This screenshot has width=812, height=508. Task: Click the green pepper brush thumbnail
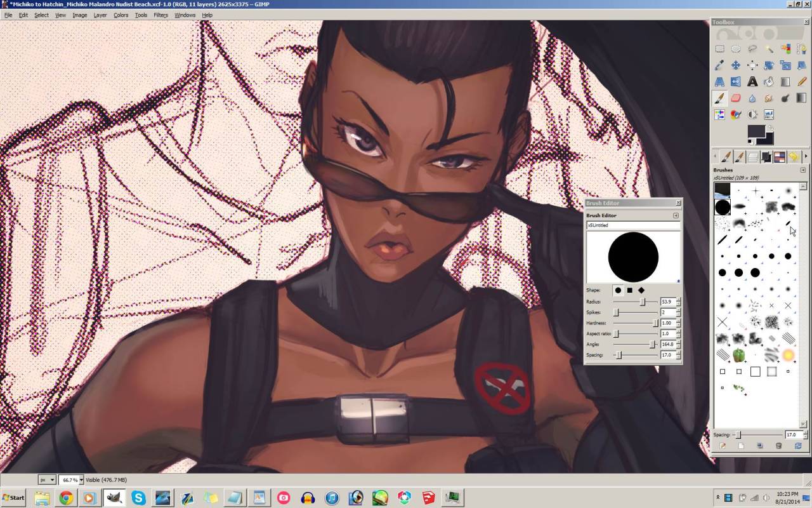(738, 355)
